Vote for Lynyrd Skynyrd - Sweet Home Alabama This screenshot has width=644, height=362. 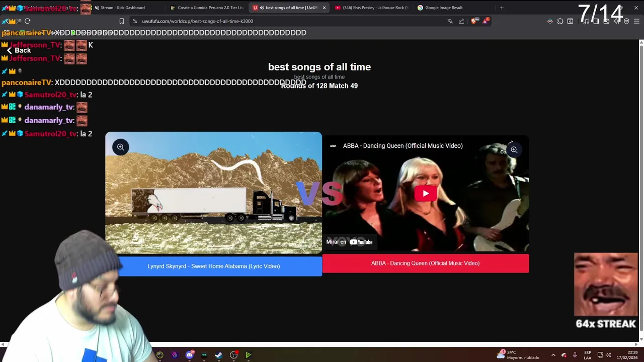[x=213, y=266]
